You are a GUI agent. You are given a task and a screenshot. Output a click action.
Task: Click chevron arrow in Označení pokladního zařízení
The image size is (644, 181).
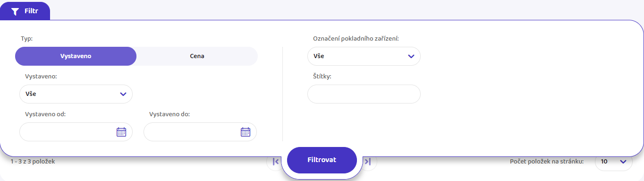411,56
